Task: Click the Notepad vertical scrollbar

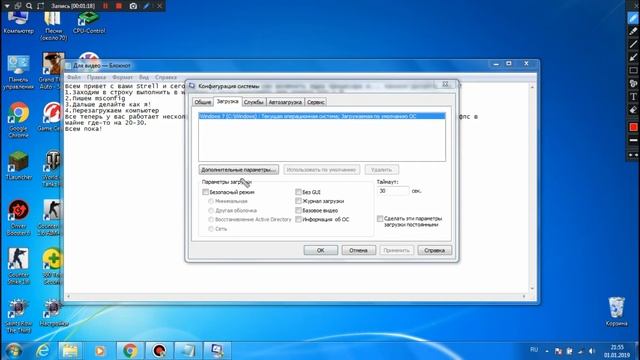Action: pyautogui.click(x=532, y=188)
